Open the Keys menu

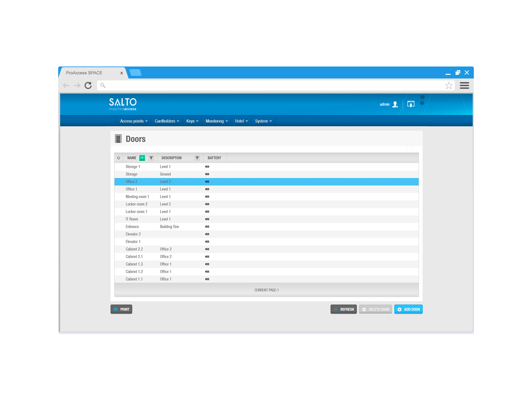point(192,121)
